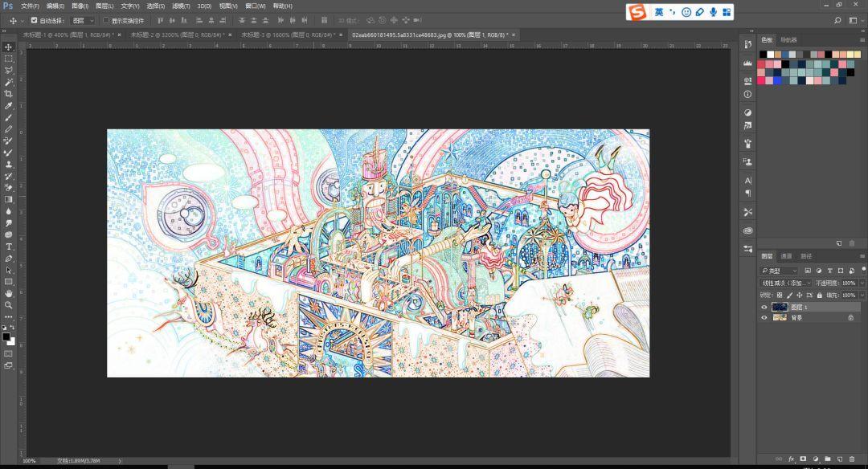This screenshot has height=469, width=868.
Task: Open tool preset picker next to Move icon
Action: point(23,20)
